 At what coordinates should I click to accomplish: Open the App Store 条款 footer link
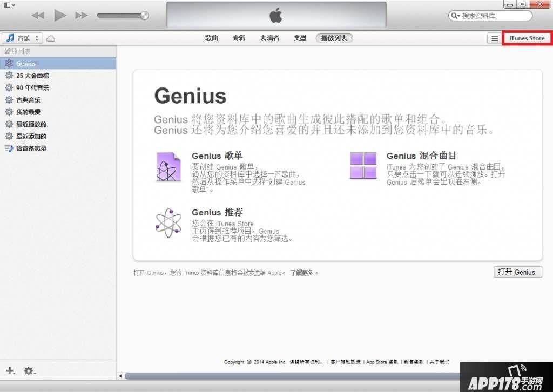pyautogui.click(x=382, y=362)
